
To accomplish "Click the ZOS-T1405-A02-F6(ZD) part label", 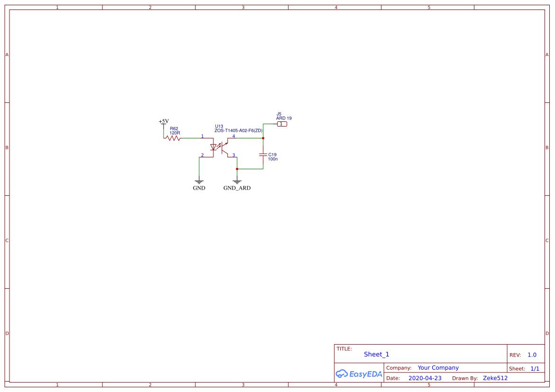I will [x=239, y=130].
